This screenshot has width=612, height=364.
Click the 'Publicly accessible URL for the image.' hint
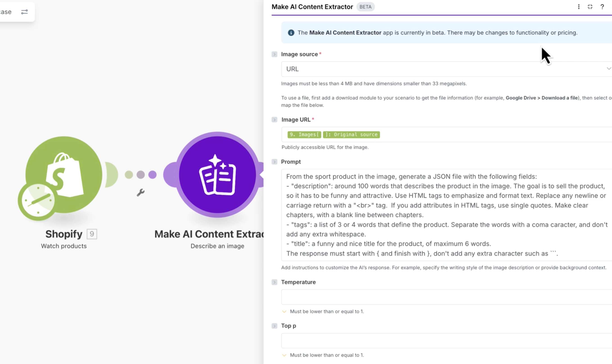coord(325,147)
